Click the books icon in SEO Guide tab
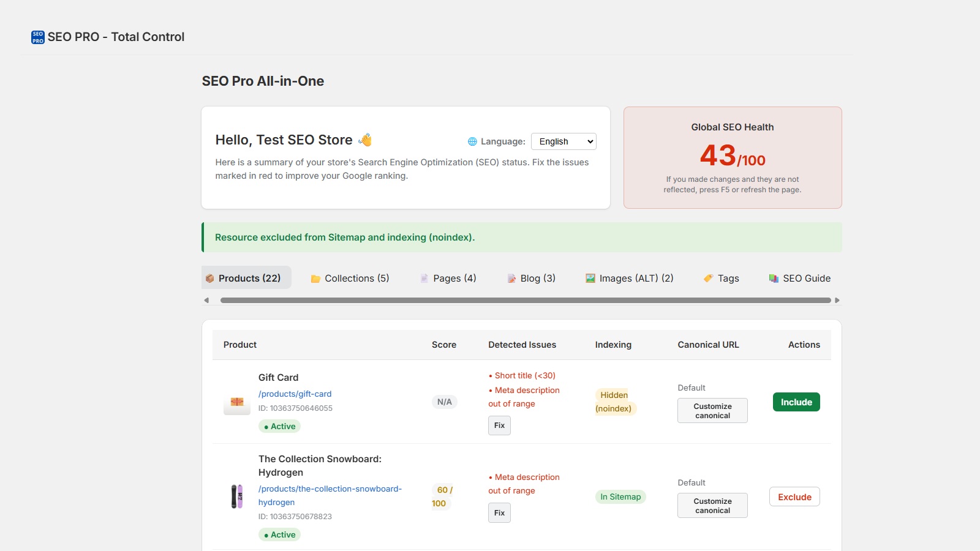The width and height of the screenshot is (980, 551). (x=774, y=279)
